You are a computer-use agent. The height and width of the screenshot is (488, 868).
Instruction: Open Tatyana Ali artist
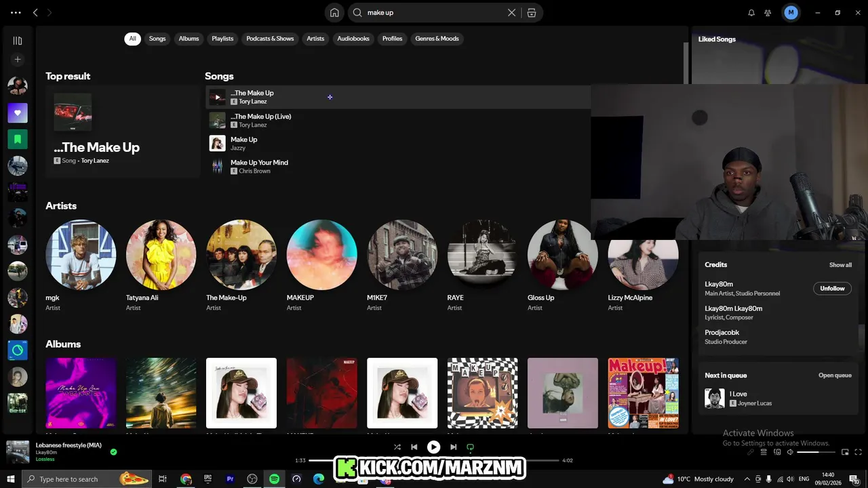161,265
